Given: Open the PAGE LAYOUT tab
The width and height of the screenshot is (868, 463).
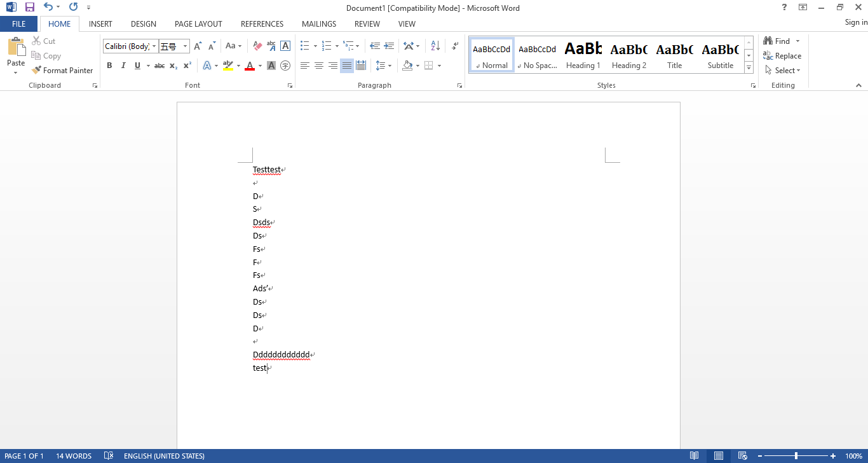Looking at the screenshot, I should 198,24.
